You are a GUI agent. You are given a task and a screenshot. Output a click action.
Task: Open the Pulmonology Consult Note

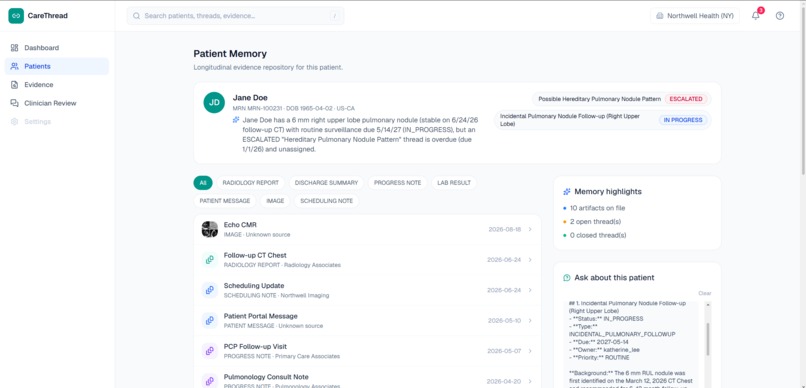coord(266,377)
